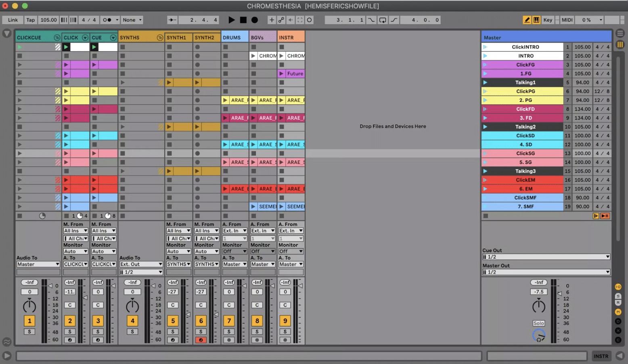The height and width of the screenshot is (364, 628).
Task: Toggle the master Solo cue button
Action: [539, 323]
